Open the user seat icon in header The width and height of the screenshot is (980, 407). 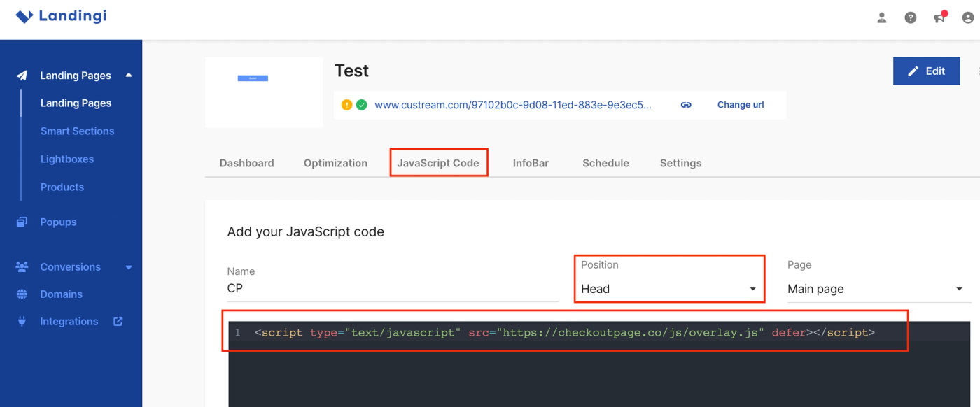882,17
